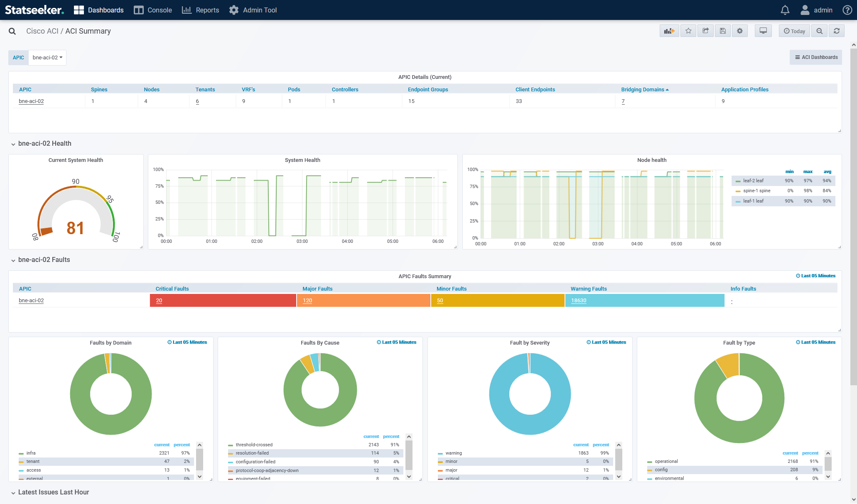The image size is (857, 504).
Task: Mark dashboard as favorite with star icon
Action: tap(688, 31)
